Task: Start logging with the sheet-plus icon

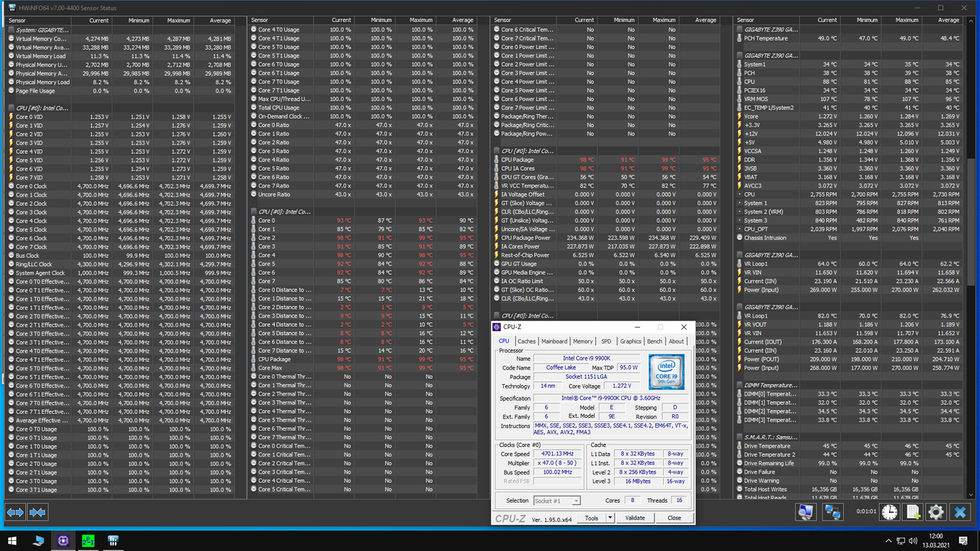Action: tap(912, 512)
